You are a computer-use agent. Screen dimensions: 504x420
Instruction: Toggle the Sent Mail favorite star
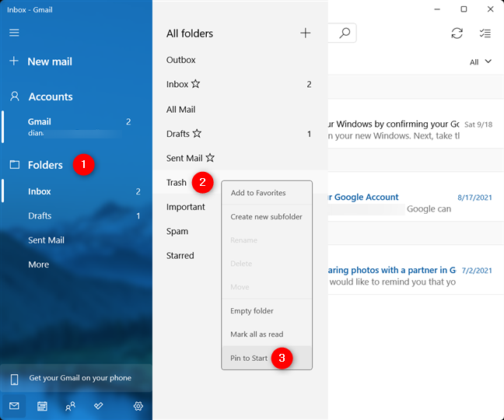click(x=210, y=158)
